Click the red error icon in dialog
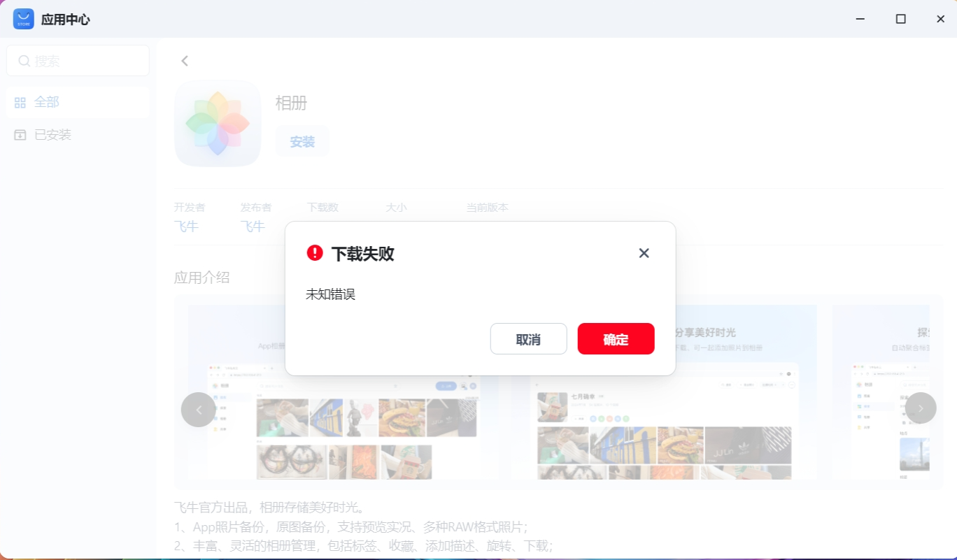957x560 pixels. pos(315,253)
